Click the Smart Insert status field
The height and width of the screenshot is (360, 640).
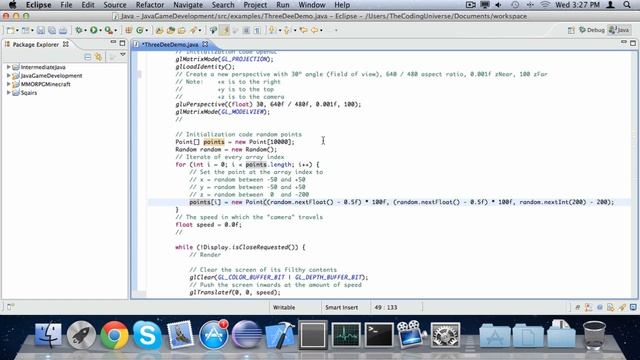341,307
